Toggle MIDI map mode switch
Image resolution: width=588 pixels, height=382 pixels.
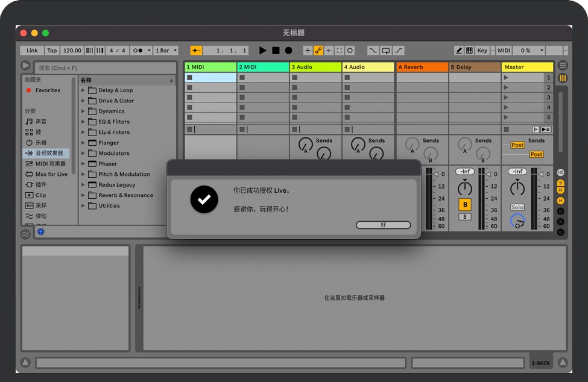click(x=504, y=50)
